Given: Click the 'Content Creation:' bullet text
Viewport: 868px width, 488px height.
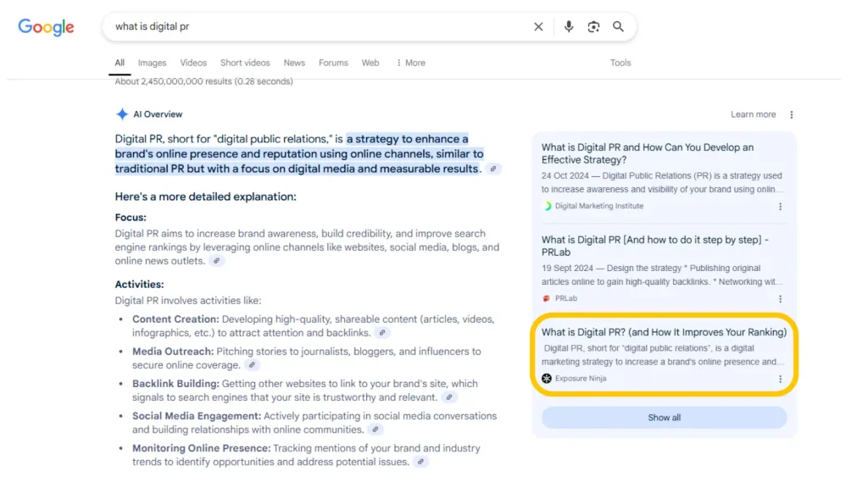Looking at the screenshot, I should [175, 319].
